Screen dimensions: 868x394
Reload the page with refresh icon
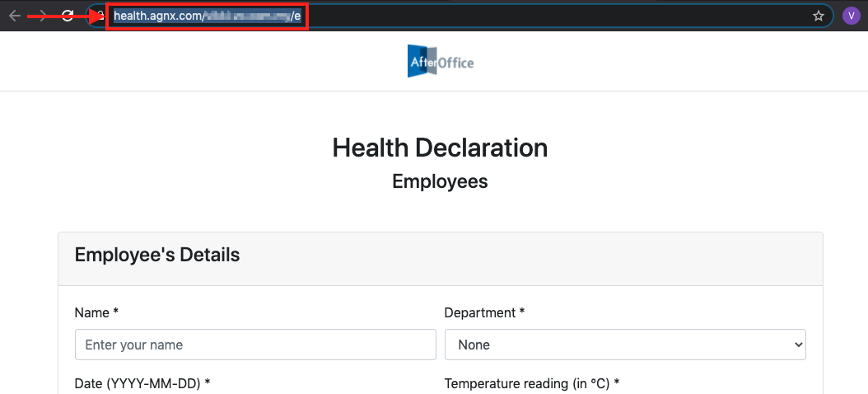point(68,16)
